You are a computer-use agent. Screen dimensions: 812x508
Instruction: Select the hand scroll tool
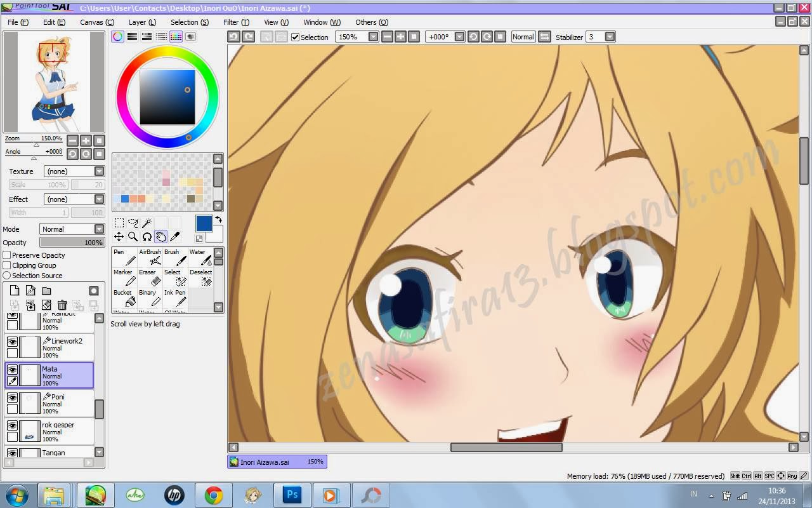161,237
